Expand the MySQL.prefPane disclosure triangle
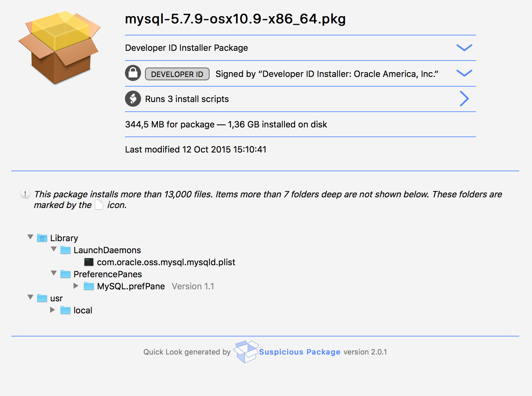This screenshot has height=396, width=532. pyautogui.click(x=76, y=286)
